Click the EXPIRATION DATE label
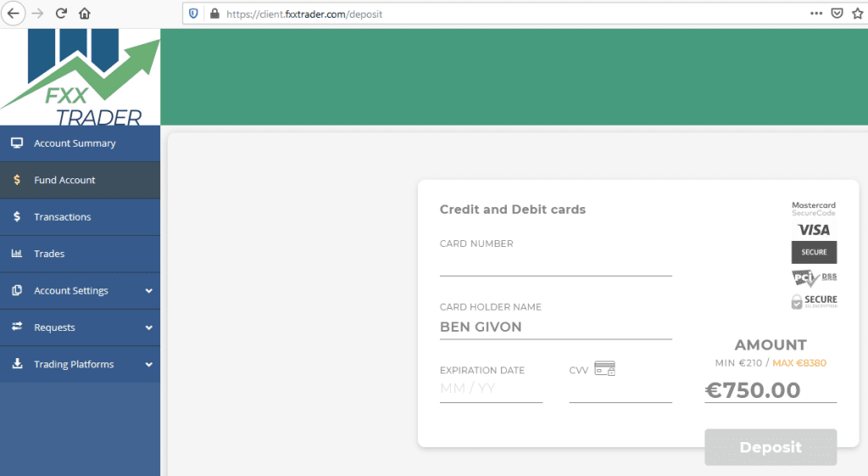Viewport: 868px width, 476px height. (482, 370)
